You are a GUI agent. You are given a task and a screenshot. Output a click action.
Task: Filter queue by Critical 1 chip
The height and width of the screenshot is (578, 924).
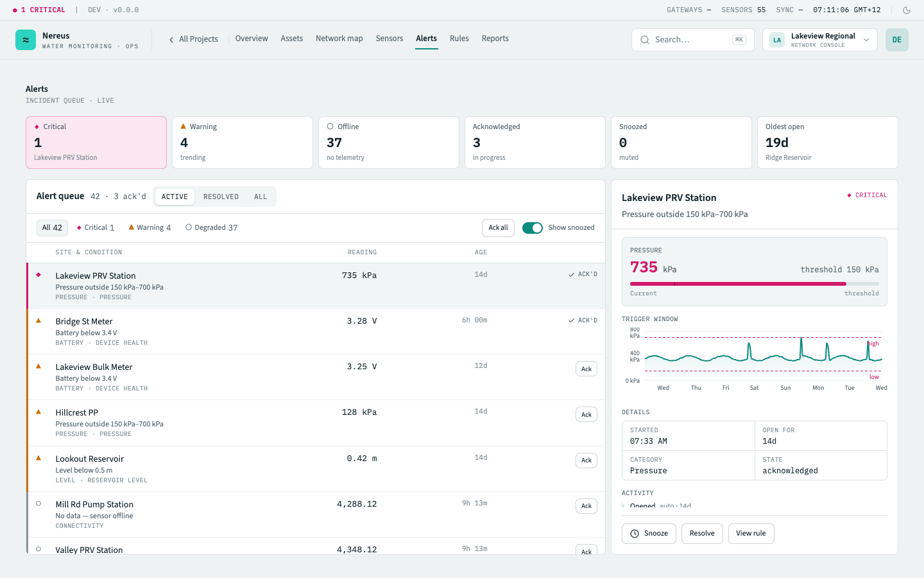click(x=95, y=228)
